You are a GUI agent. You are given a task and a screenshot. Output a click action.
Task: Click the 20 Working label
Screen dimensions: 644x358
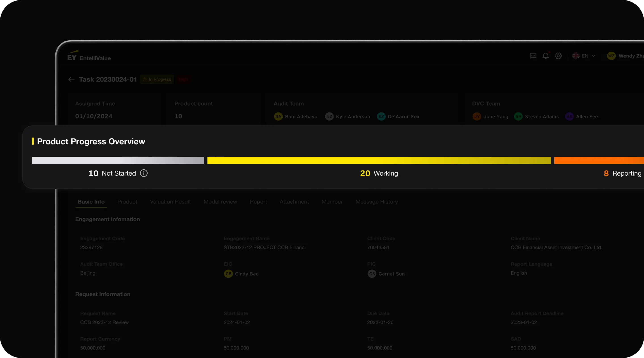(x=379, y=173)
